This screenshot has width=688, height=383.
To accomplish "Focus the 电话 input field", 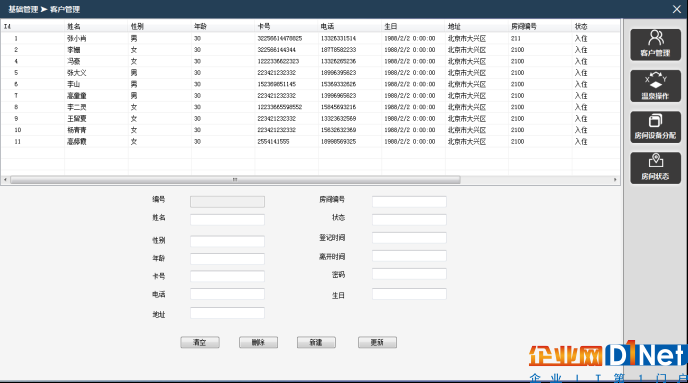I will click(x=227, y=294).
